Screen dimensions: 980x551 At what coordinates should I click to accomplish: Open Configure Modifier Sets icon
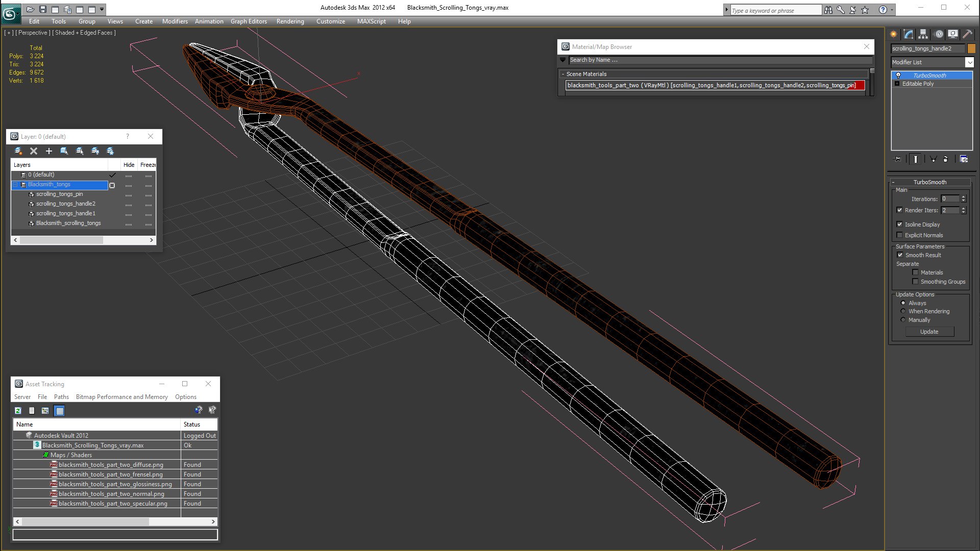point(964,159)
